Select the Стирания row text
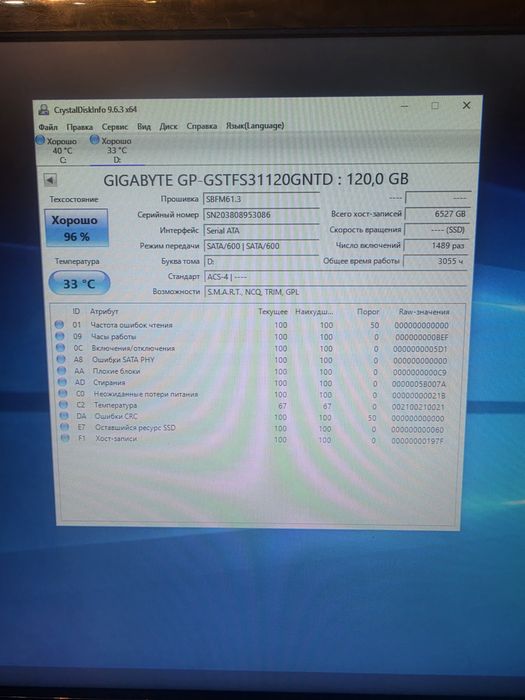The image size is (525, 700). point(109,383)
